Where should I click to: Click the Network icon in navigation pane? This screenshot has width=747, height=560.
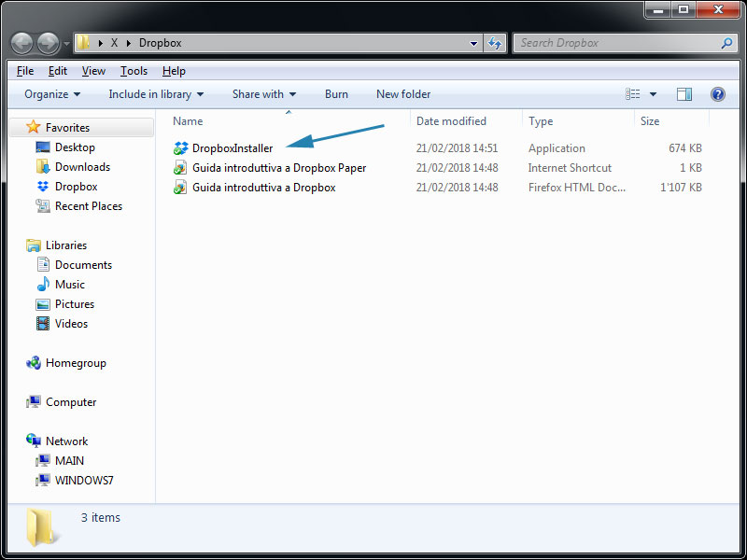(x=34, y=441)
